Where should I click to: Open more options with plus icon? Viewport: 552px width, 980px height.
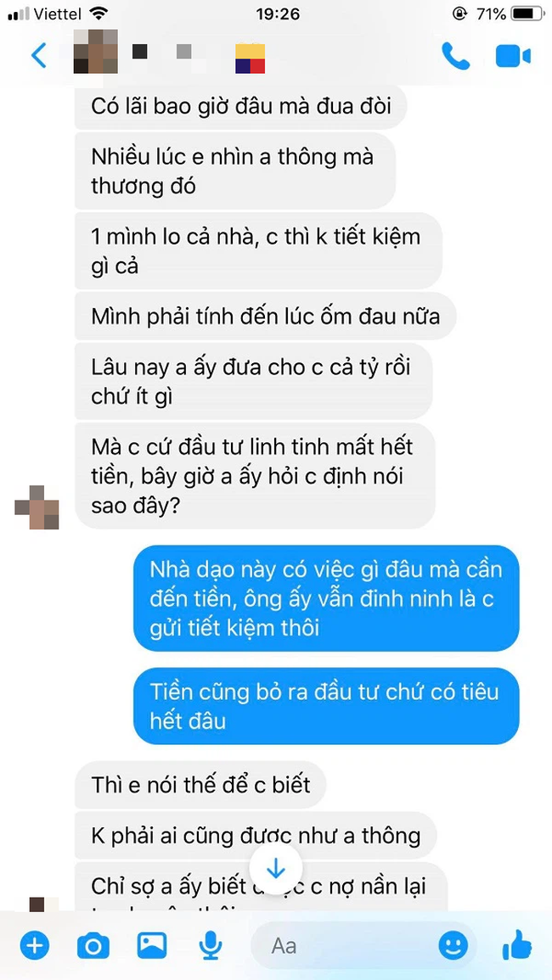(35, 946)
